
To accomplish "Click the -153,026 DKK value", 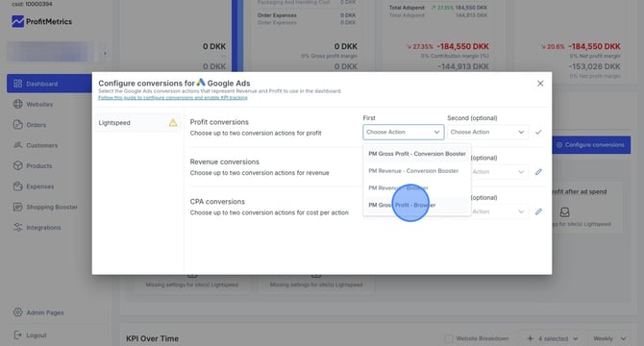I will 594,66.
